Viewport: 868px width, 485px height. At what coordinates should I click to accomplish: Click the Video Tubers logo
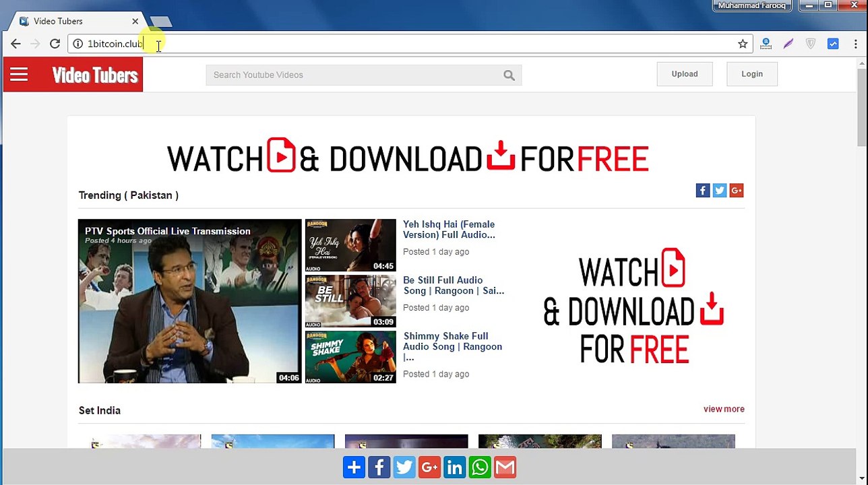tap(95, 75)
